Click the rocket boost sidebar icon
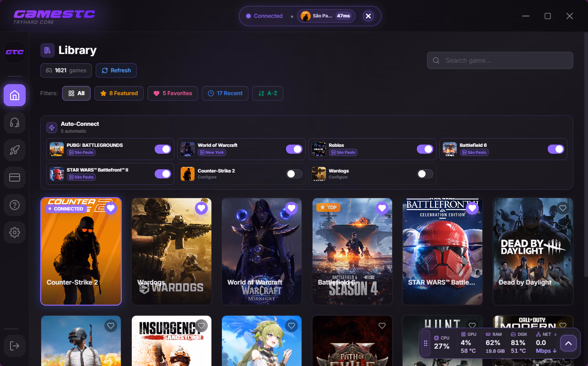The width and height of the screenshot is (588, 366). point(15,150)
